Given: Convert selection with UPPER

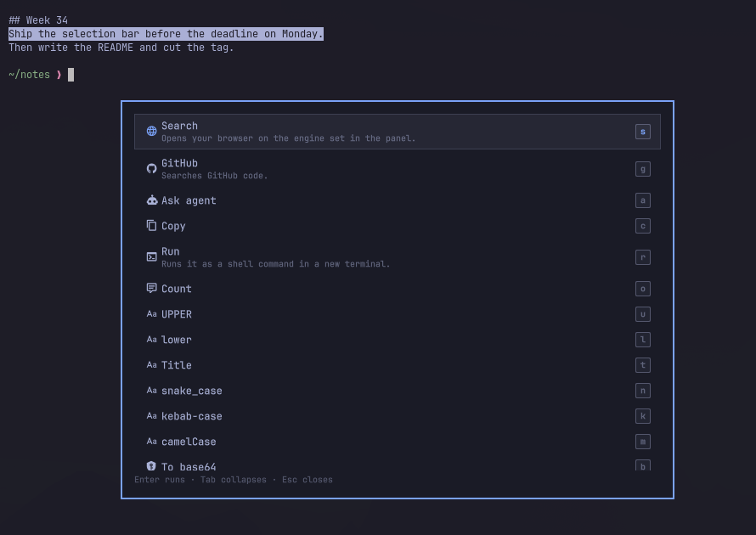Looking at the screenshot, I should point(398,314).
